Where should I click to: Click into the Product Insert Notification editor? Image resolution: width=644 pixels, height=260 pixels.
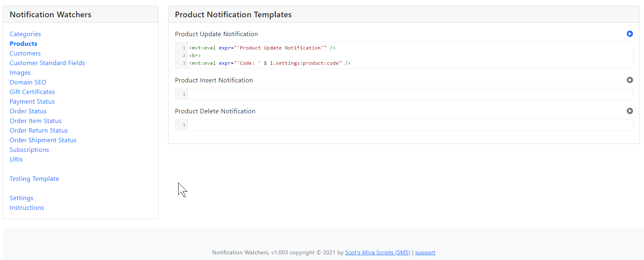409,94
